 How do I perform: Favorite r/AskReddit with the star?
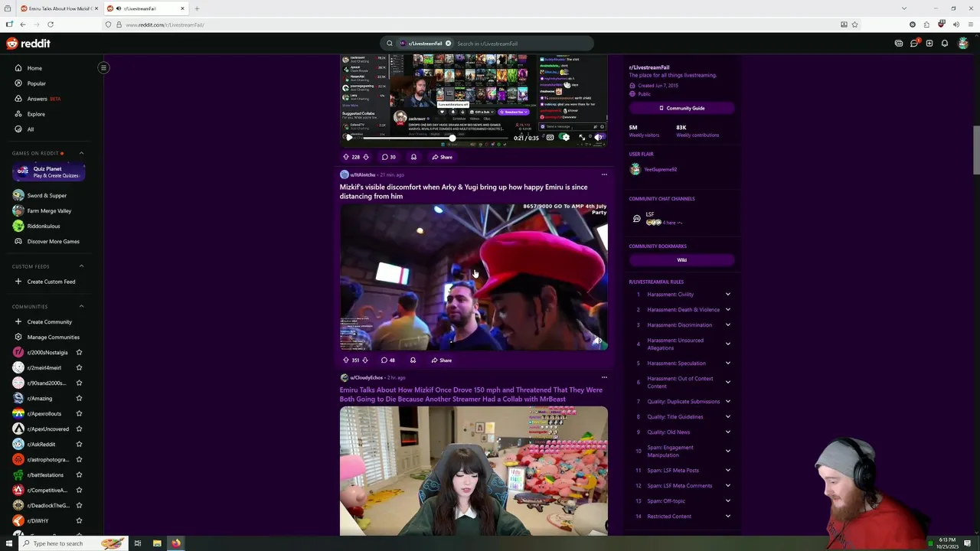[79, 444]
